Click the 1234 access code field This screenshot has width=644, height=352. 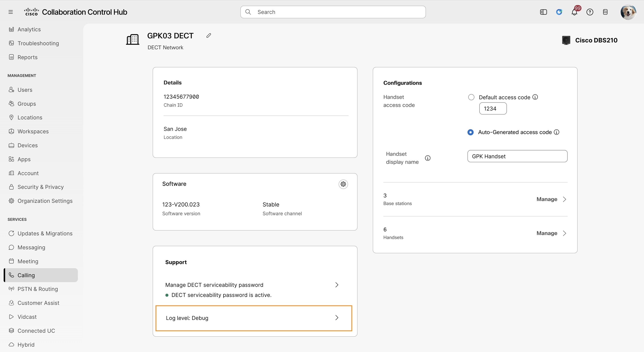pyautogui.click(x=493, y=108)
